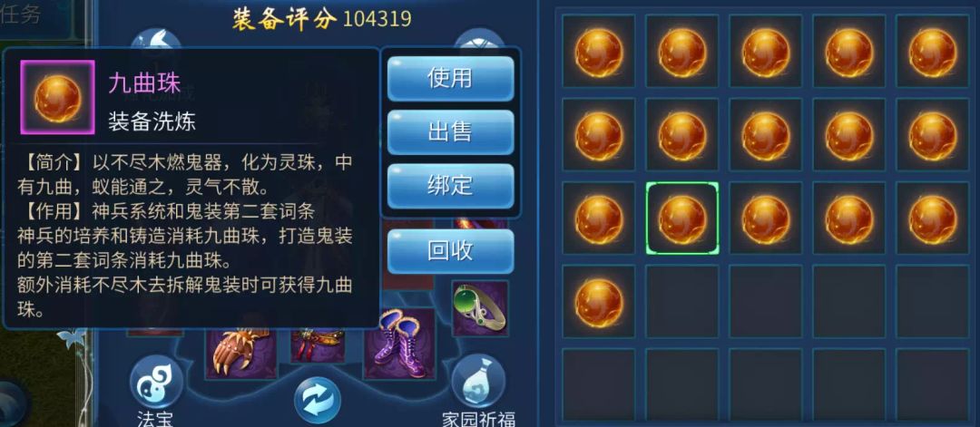Select the purple boots equipment slot
The height and width of the screenshot is (427, 980).
399,344
